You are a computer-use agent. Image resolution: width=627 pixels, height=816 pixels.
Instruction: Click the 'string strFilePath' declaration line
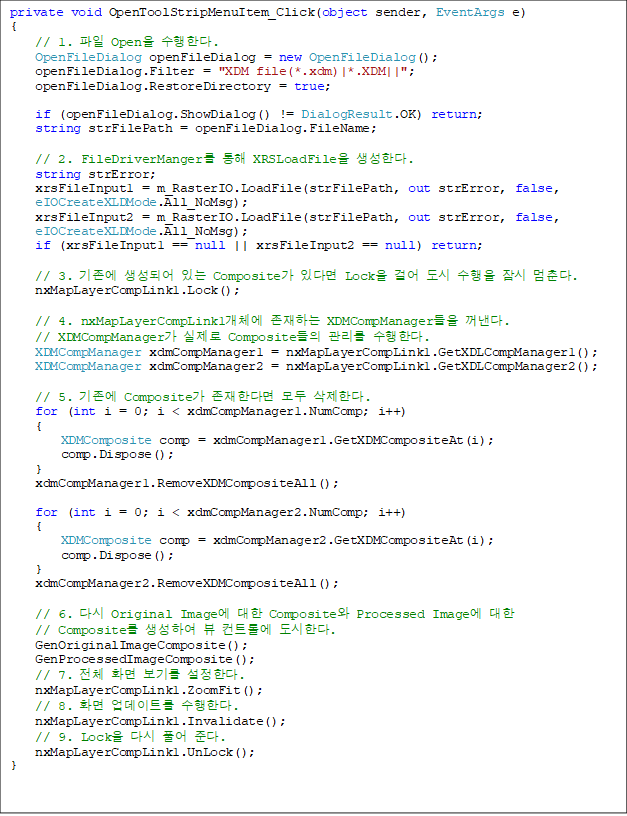click(206, 129)
